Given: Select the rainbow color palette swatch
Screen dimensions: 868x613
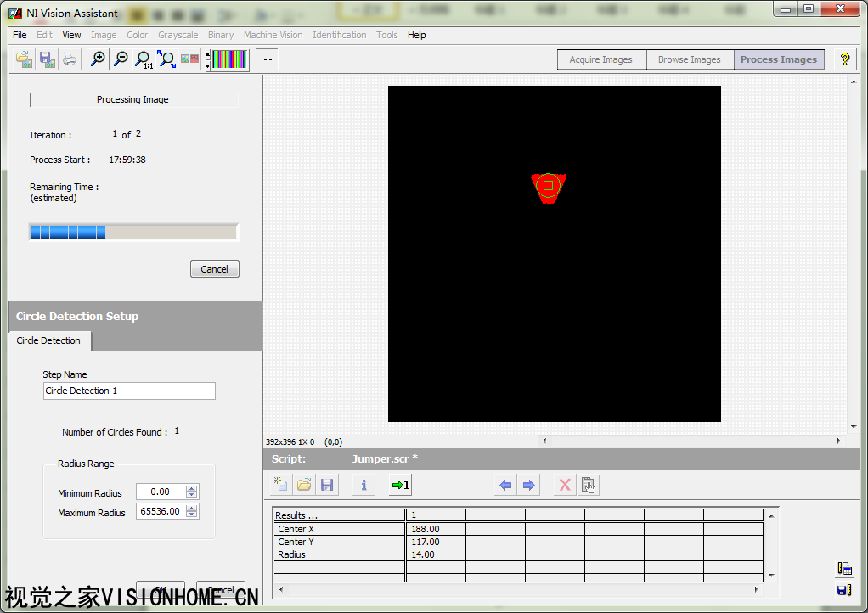Looking at the screenshot, I should point(229,59).
